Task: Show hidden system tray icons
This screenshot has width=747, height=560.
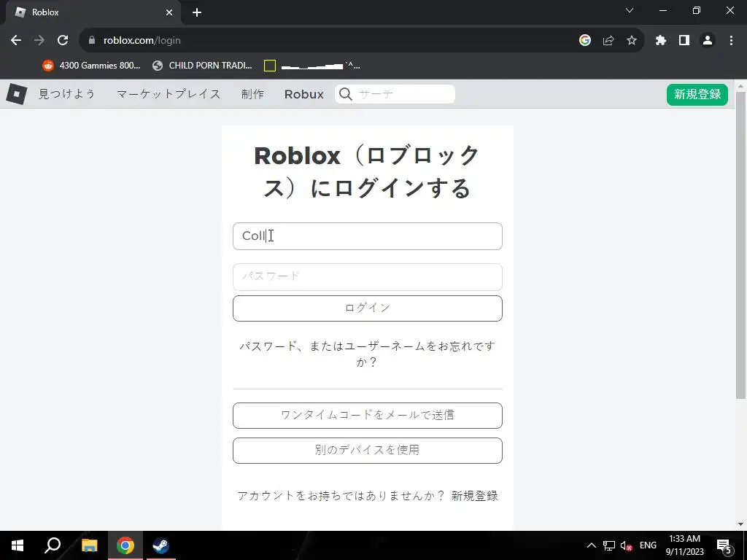Action: (x=591, y=545)
